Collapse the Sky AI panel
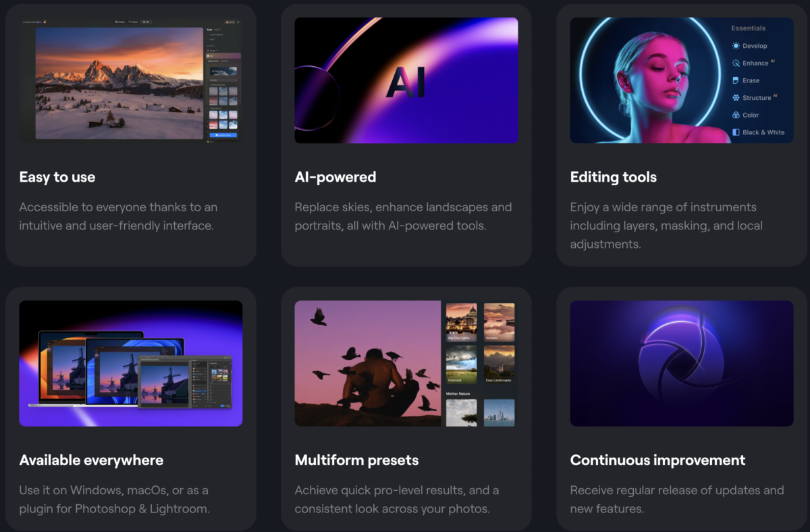The height and width of the screenshot is (532, 810). point(211,55)
